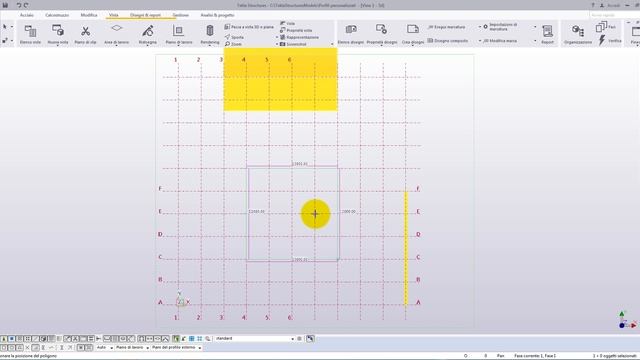
Task: Open the Modifica ribbon tab
Action: 89,15
